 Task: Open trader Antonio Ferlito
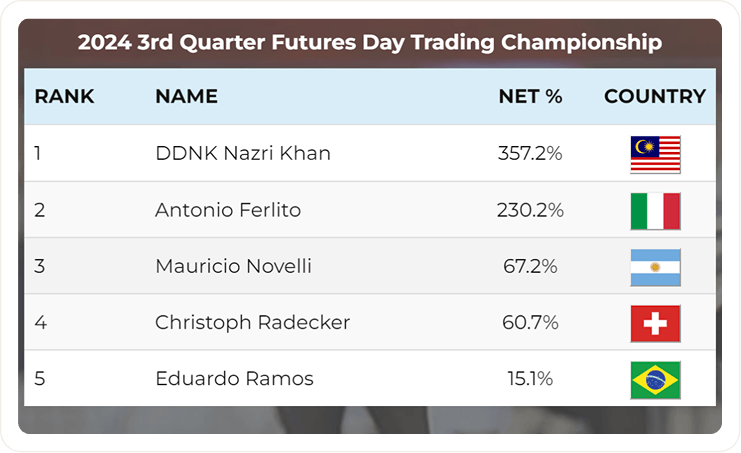click(x=228, y=211)
